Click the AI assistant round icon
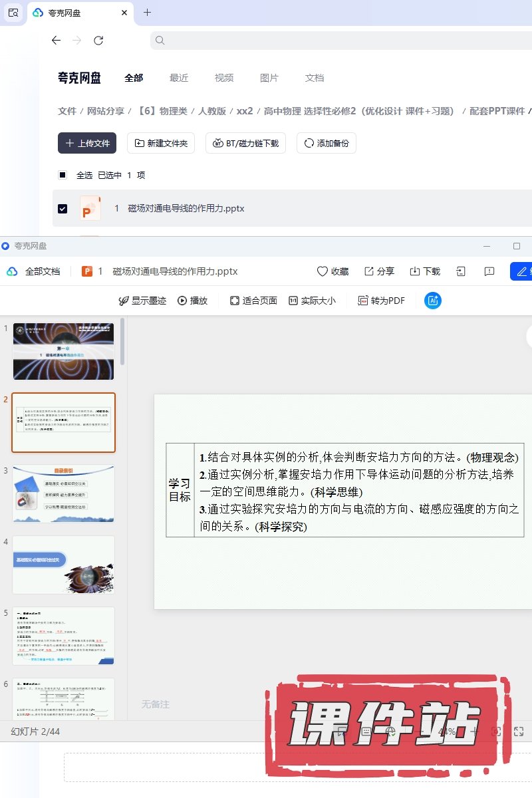Screen dimensions: 532x798 433,301
